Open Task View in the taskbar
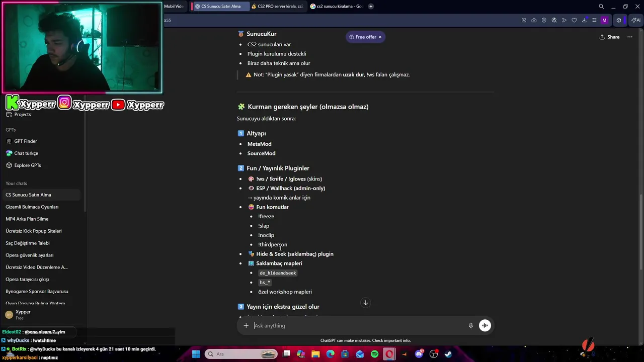 [286, 354]
